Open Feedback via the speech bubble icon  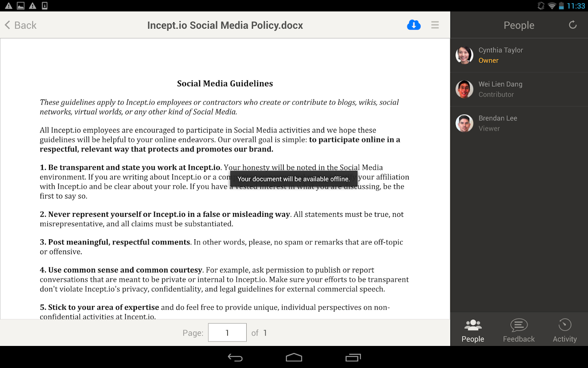coord(519,325)
